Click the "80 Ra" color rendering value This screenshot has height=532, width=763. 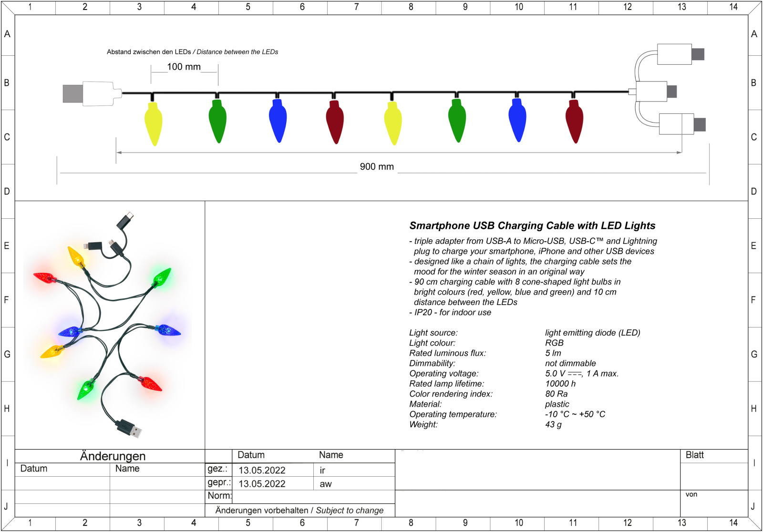point(557,394)
